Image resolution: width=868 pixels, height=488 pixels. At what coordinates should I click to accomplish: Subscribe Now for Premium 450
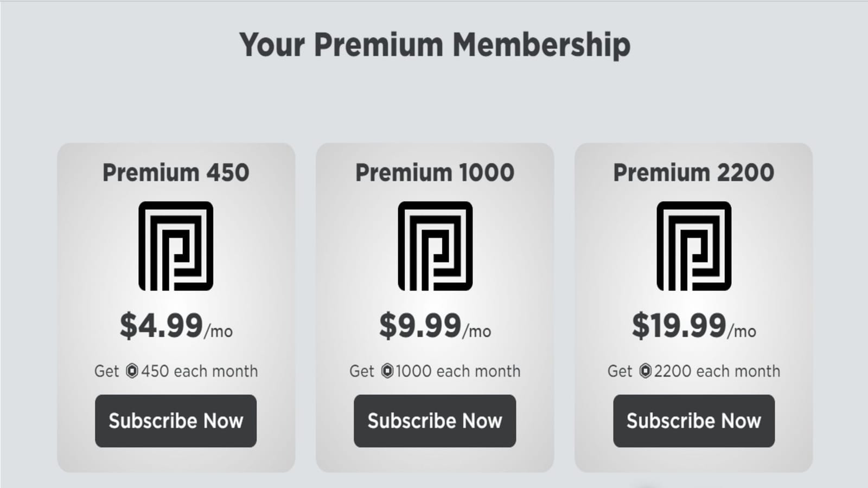pyautogui.click(x=175, y=421)
